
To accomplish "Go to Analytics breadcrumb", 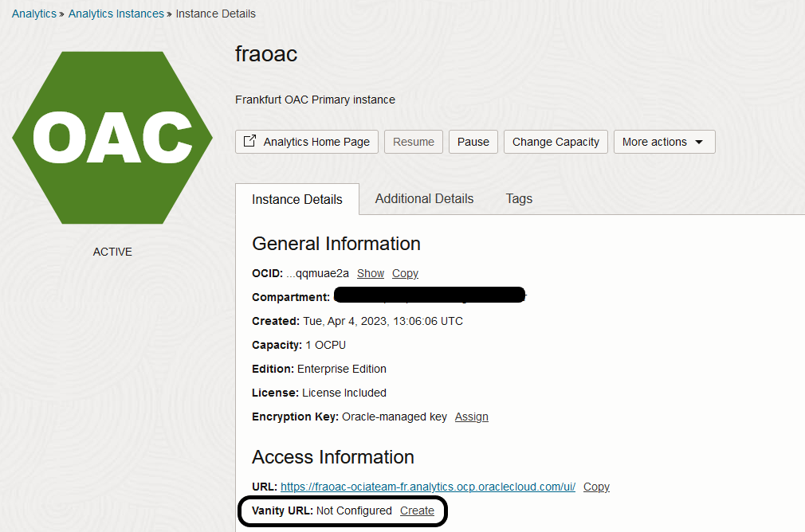I will coord(33,14).
